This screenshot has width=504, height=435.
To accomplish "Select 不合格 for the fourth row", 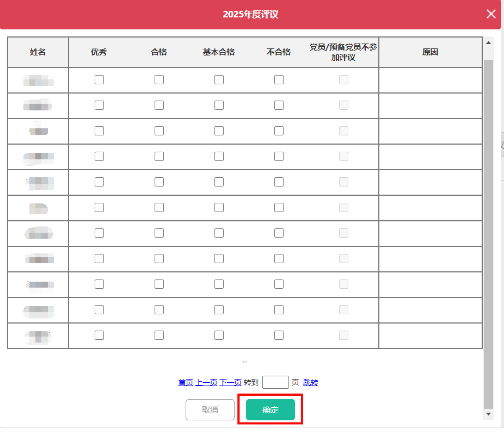I will pos(279,157).
